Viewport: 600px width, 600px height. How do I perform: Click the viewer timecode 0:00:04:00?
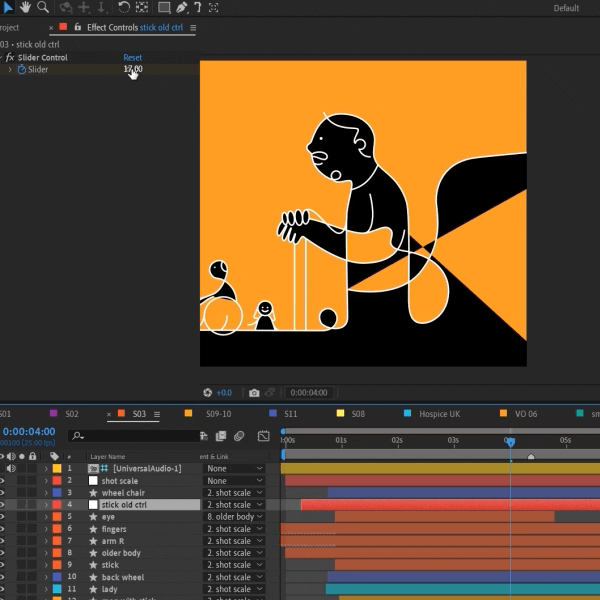309,393
